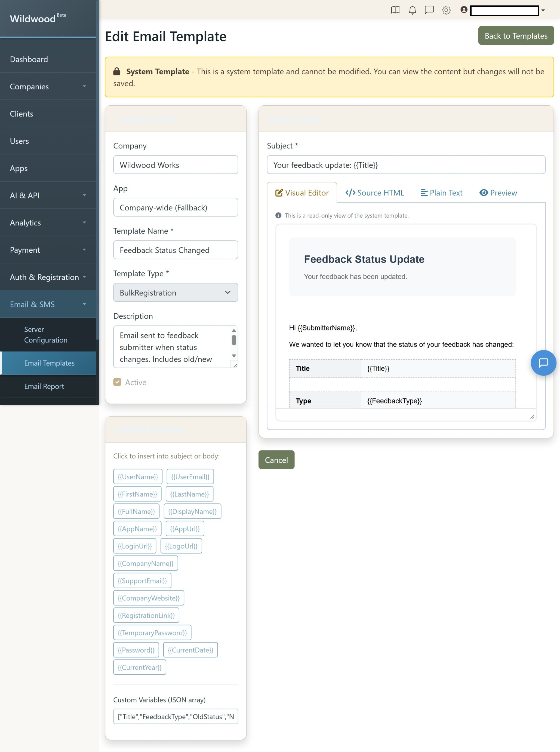Screen dimensions: 560x752
Task: Open the documentation book icon
Action: click(395, 10)
